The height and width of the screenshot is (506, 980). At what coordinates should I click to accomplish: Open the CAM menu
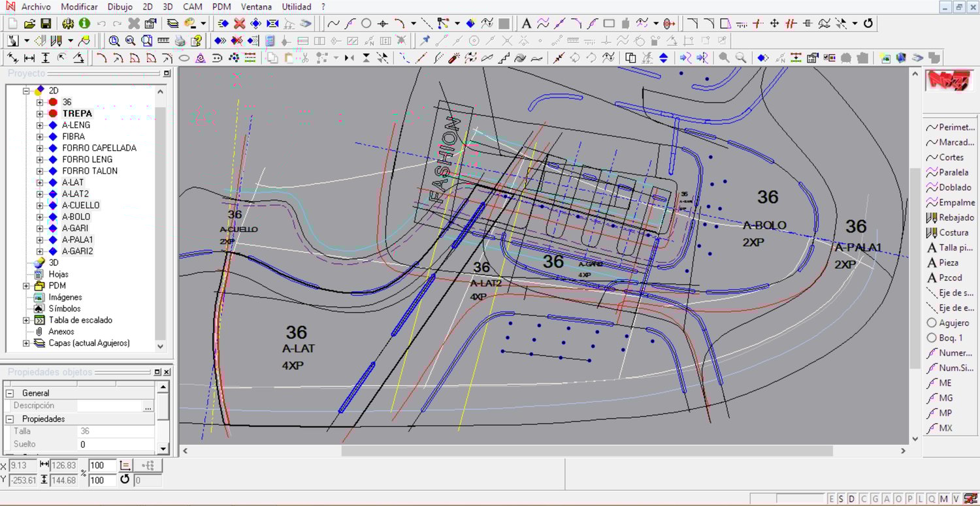click(x=192, y=7)
